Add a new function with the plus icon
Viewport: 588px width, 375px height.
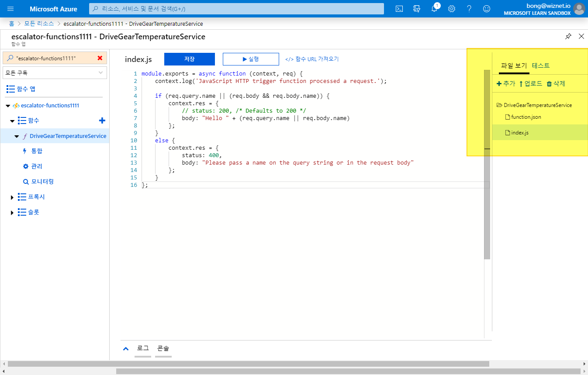[102, 120]
